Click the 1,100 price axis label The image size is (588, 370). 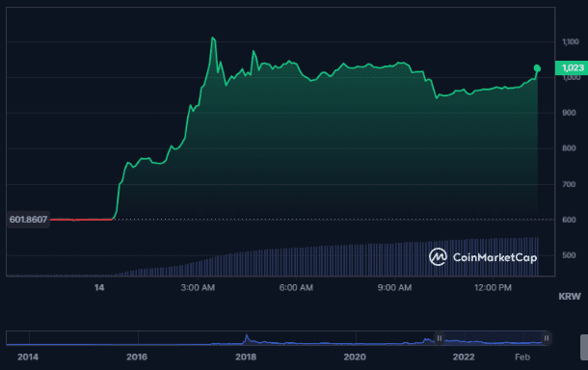click(x=571, y=41)
